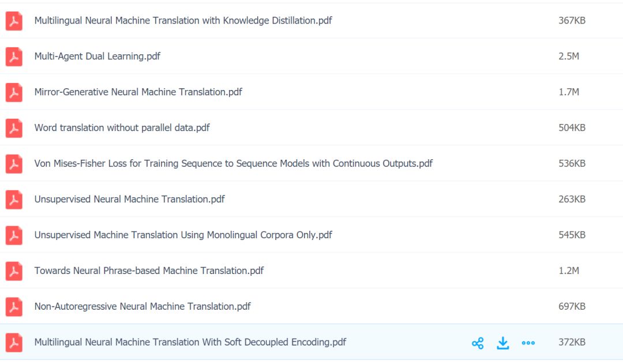Viewport: 623px width, 364px height.
Task: Select the 545KB file size entry
Action: pyautogui.click(x=572, y=235)
